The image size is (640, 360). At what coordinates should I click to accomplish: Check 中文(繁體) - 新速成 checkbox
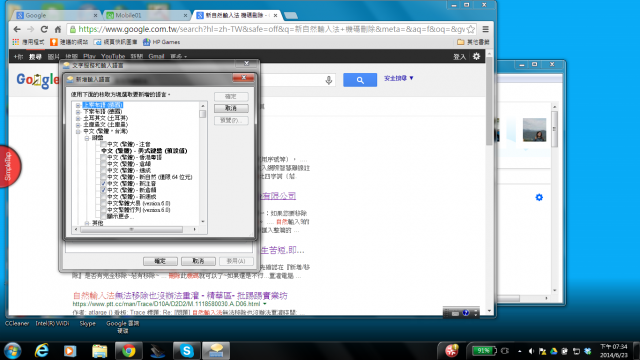point(104,196)
